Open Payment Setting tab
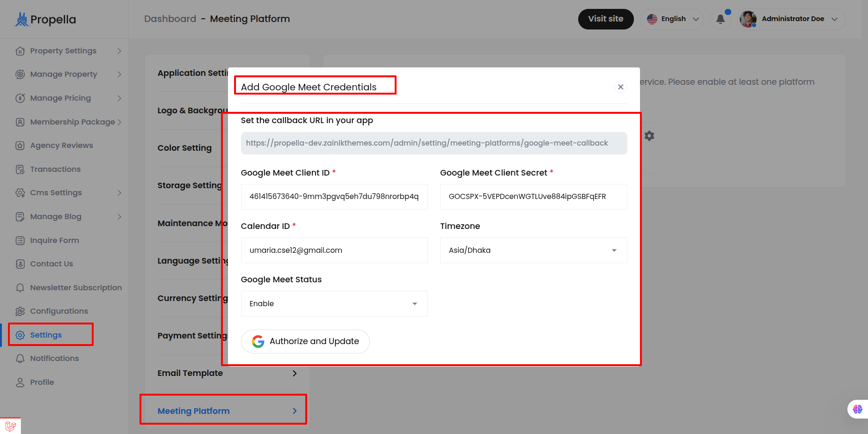The image size is (868, 434). pos(193,336)
